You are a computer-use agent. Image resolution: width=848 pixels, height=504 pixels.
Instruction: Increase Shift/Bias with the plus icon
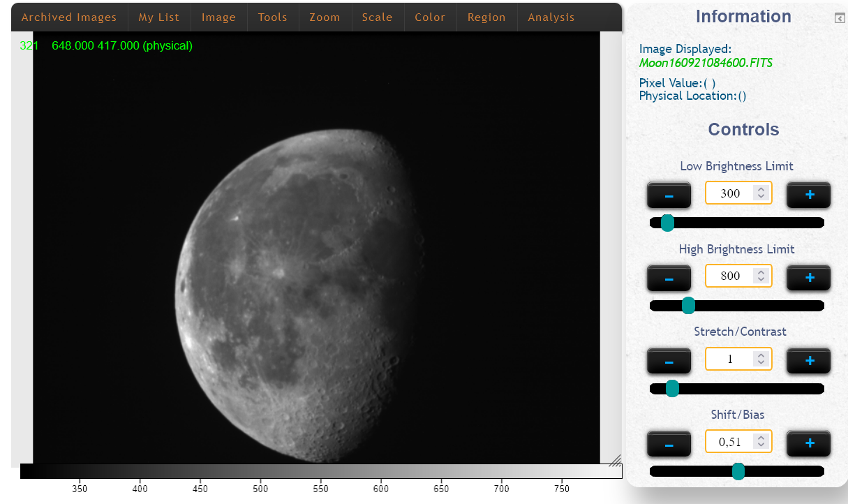(808, 443)
